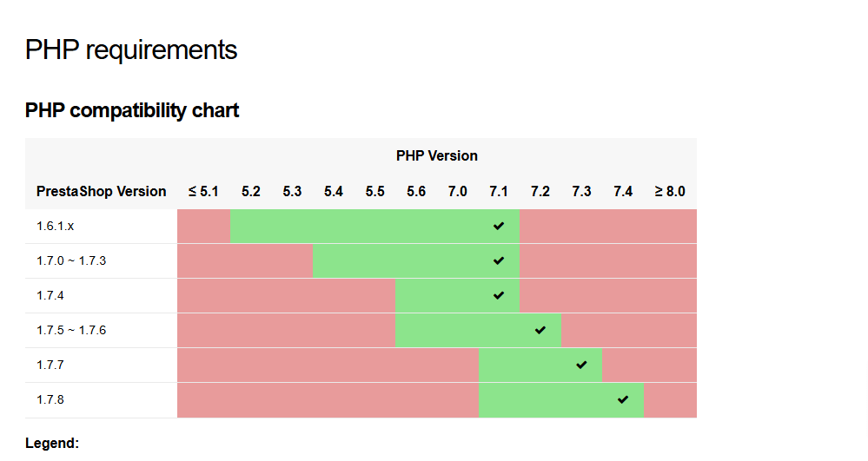Select the 1.6.1.x row label
This screenshot has width=868, height=461.
(56, 226)
